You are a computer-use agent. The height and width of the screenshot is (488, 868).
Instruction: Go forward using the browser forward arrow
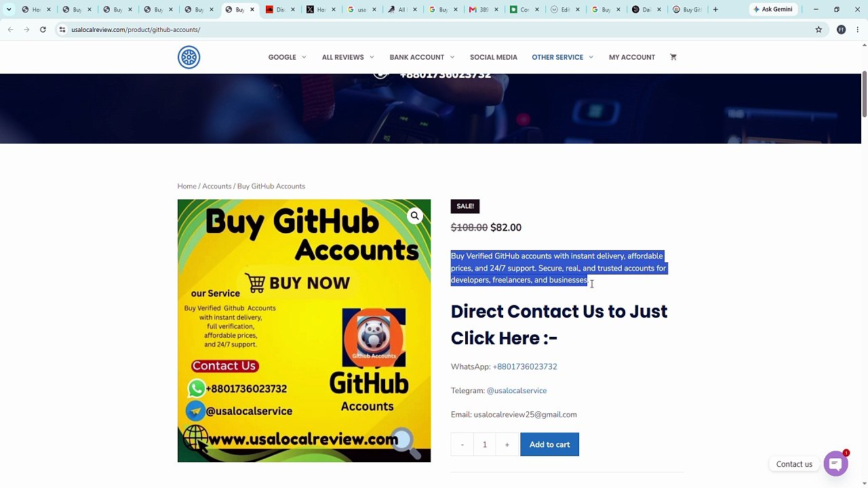tap(26, 30)
